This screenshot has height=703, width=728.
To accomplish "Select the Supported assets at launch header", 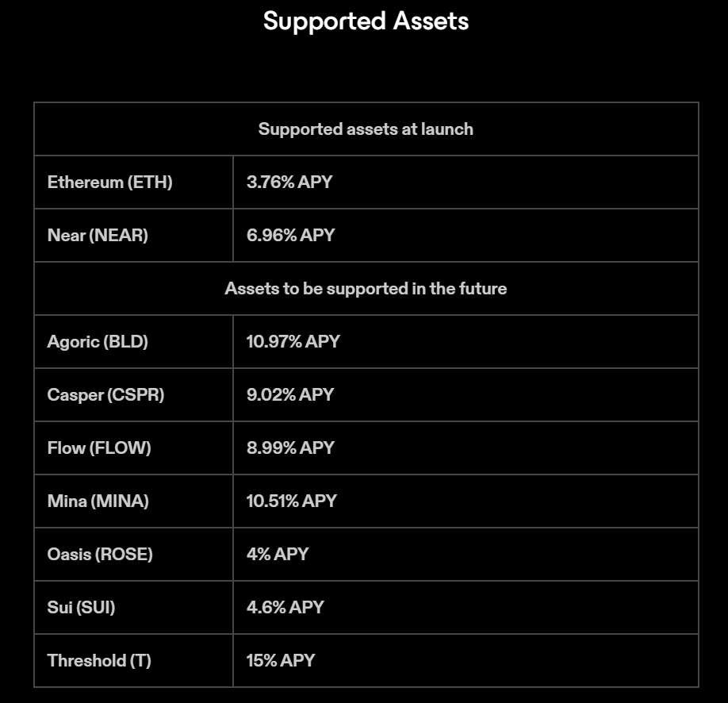I will pos(366,129).
